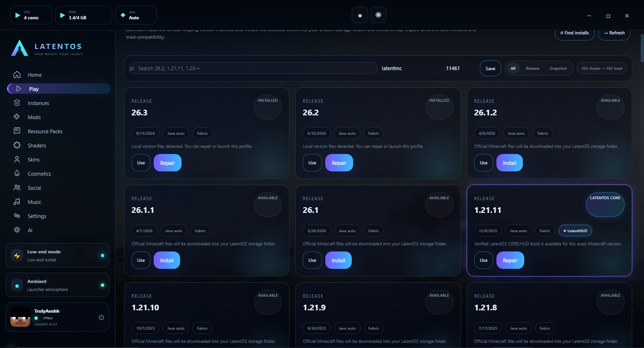Open the Settings sidebar icon
Image resolution: width=644 pixels, height=348 pixels.
coord(17,216)
